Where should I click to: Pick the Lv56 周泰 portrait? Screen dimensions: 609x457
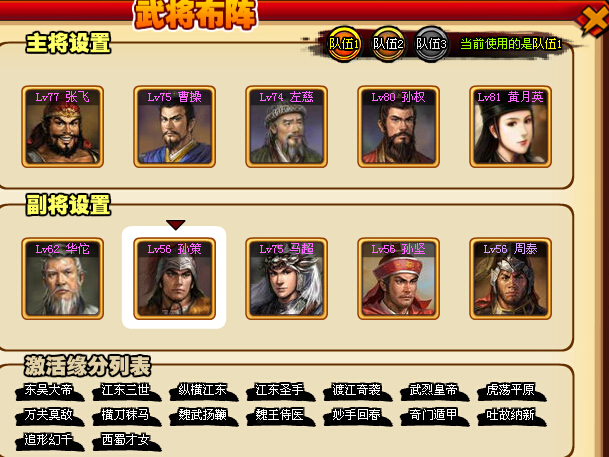coord(511,279)
